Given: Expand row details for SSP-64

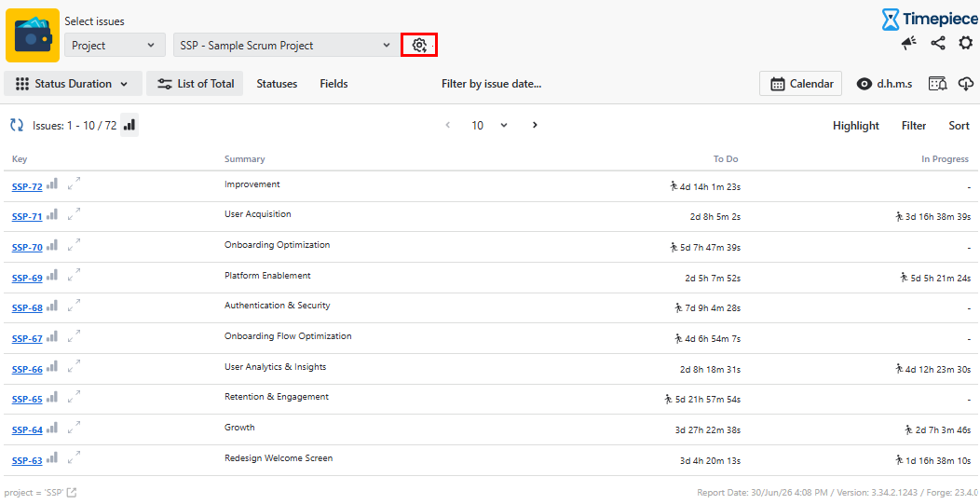Looking at the screenshot, I should pyautogui.click(x=74, y=428).
